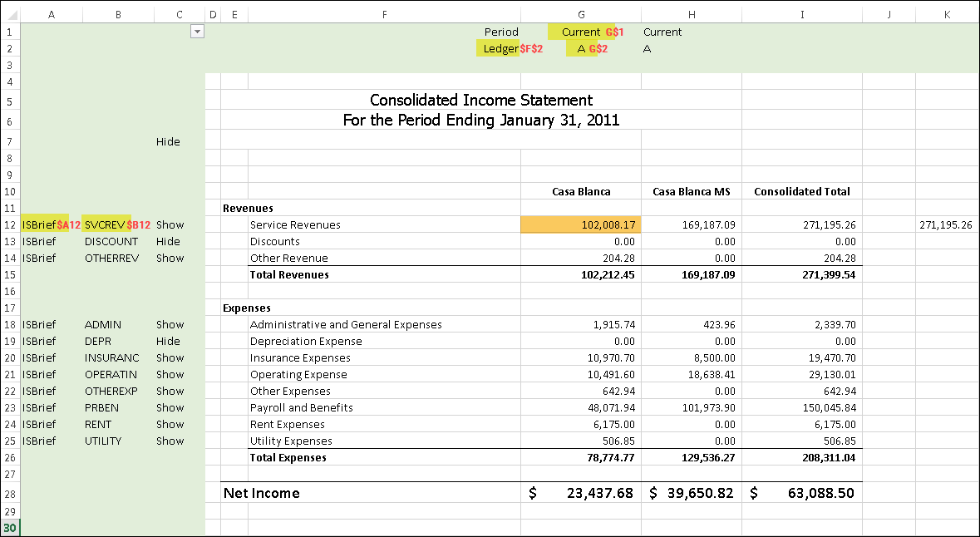Select the yellow highlighted Current cell

580,32
